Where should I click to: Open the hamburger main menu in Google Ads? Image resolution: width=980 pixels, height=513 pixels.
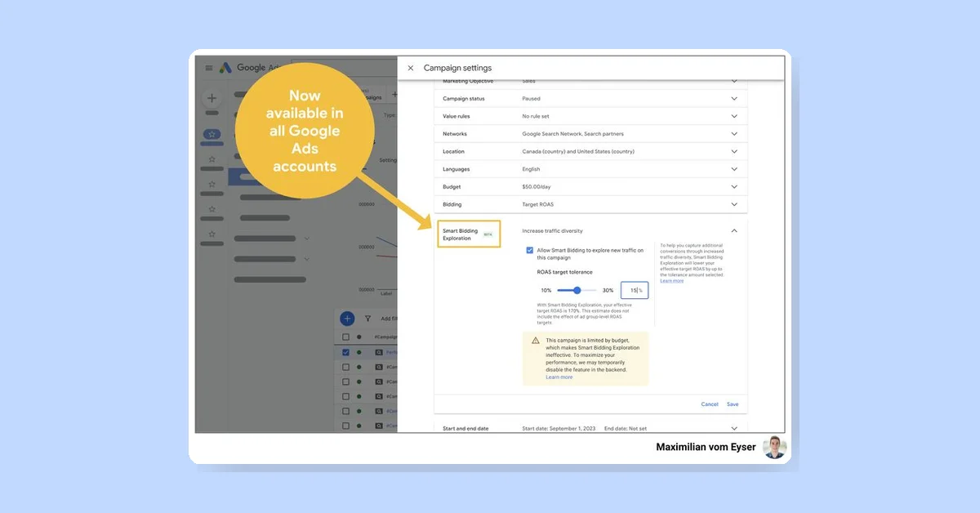coord(209,68)
